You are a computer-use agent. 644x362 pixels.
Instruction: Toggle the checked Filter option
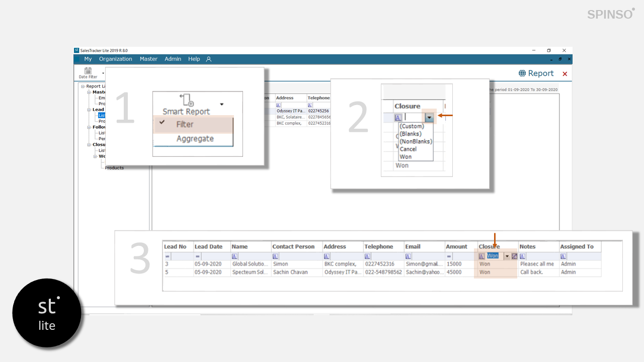click(x=185, y=124)
